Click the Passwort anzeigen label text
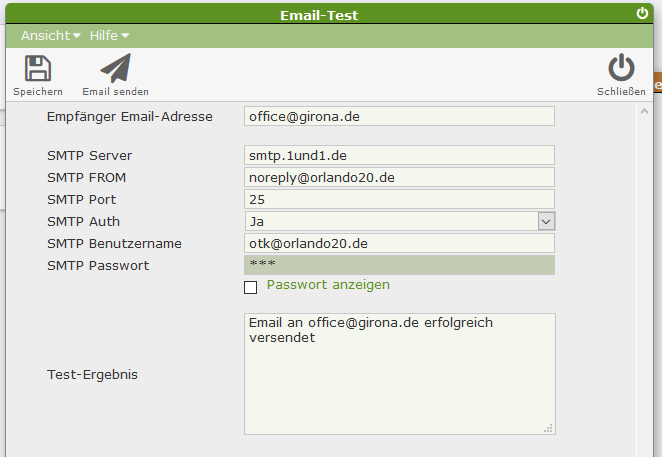The height and width of the screenshot is (457, 662). click(328, 285)
